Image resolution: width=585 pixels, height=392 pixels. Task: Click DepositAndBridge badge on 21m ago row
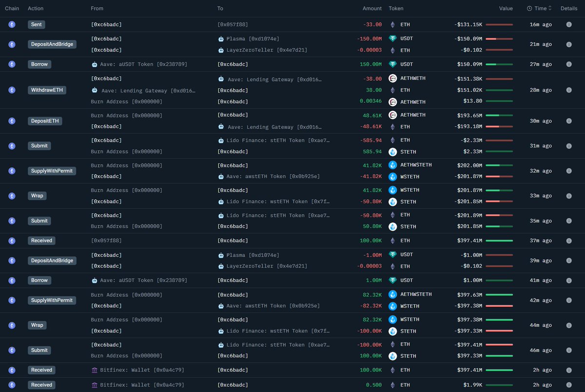(x=52, y=44)
